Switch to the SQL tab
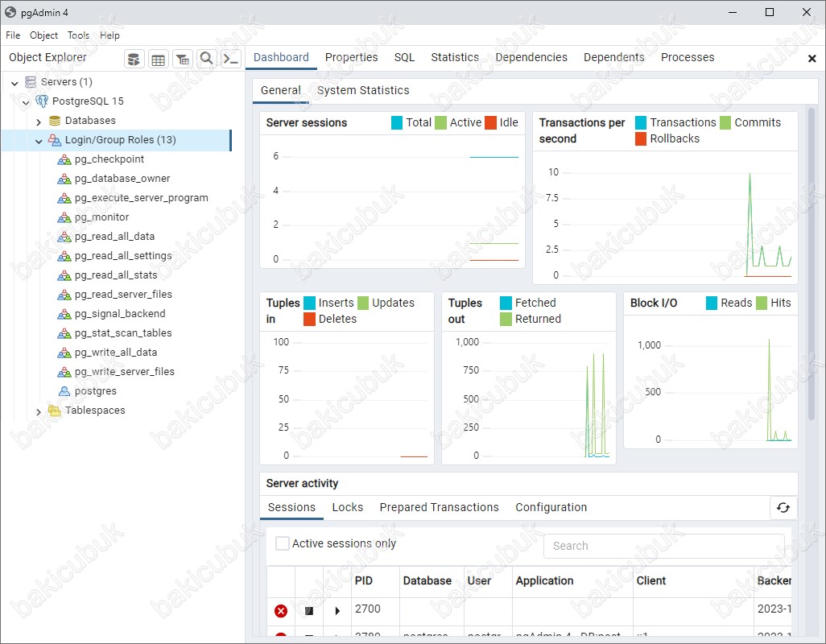Viewport: 826px width, 644px height. 404,57
